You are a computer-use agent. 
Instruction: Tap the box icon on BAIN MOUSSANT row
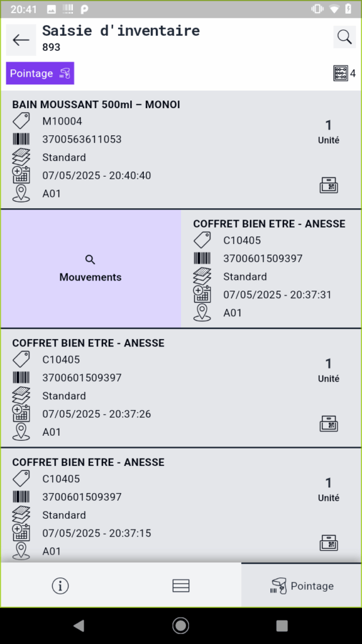coord(329,186)
